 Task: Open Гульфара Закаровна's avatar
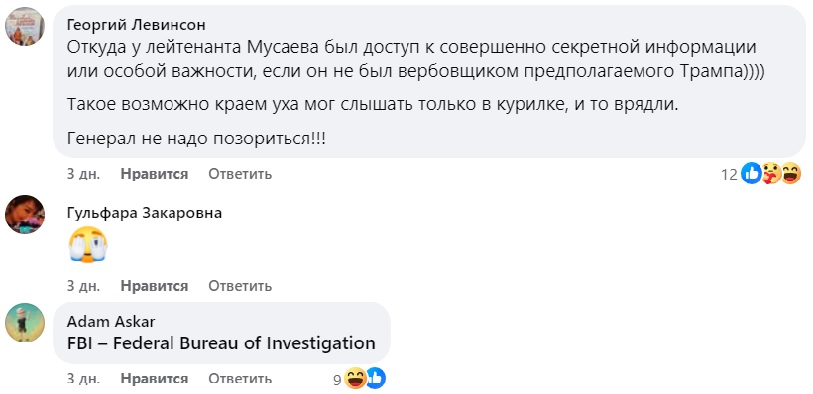tap(25, 214)
